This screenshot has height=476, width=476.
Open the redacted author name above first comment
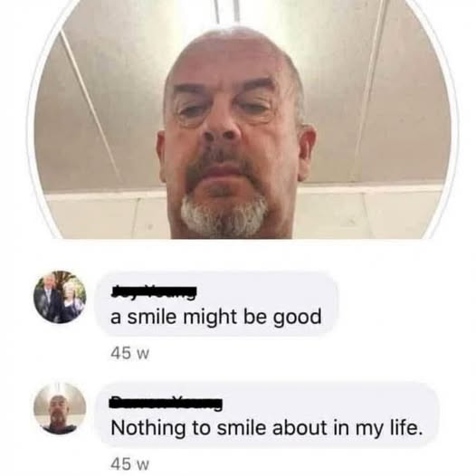click(154, 292)
